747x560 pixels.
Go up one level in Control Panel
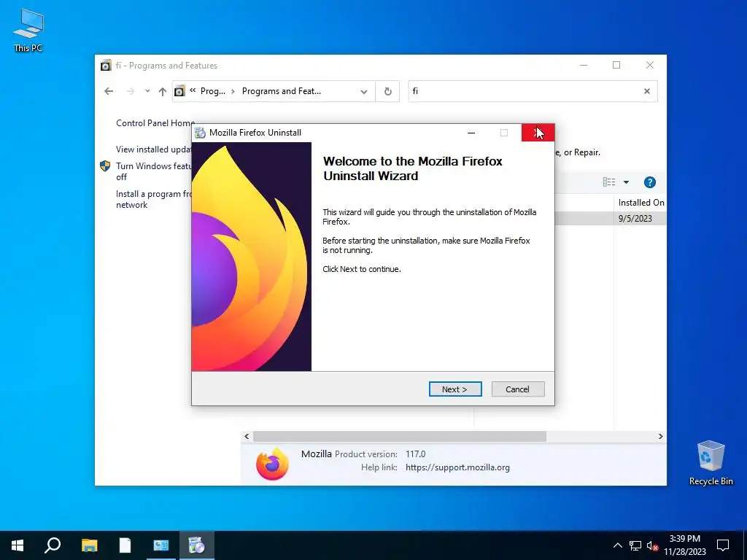(x=163, y=91)
